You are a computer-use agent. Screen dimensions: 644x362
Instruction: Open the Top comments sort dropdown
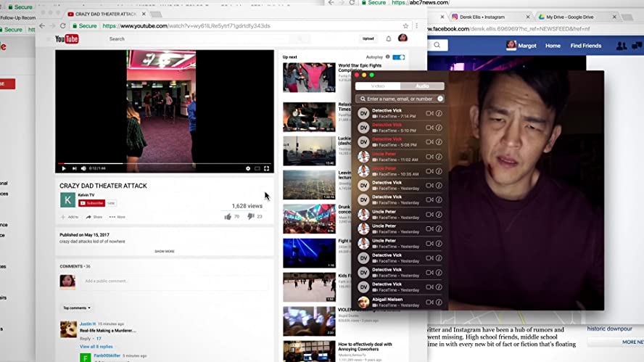pyautogui.click(x=76, y=308)
